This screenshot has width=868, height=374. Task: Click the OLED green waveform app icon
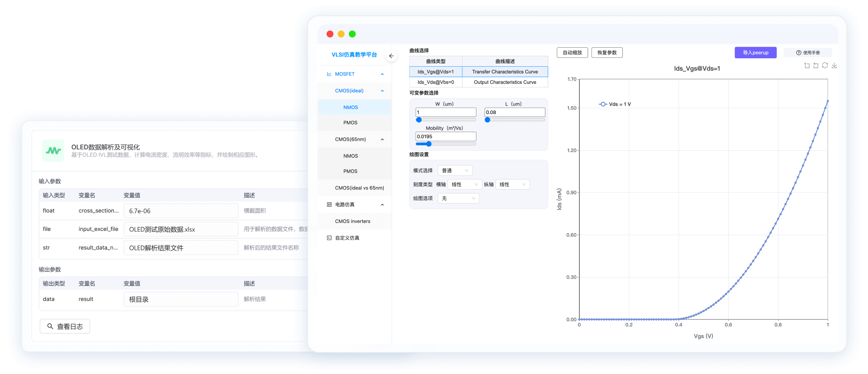[53, 151]
